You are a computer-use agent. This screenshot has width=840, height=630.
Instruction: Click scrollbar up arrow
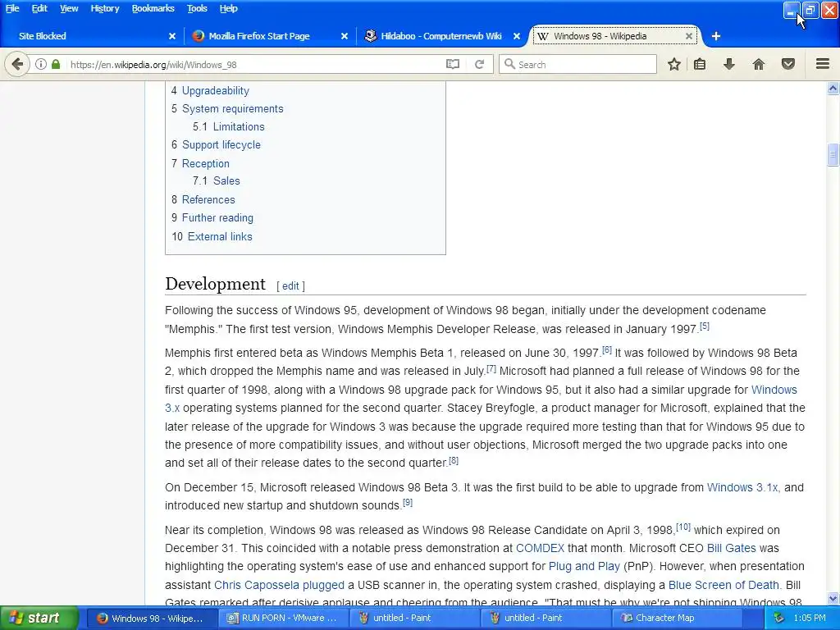pos(833,89)
